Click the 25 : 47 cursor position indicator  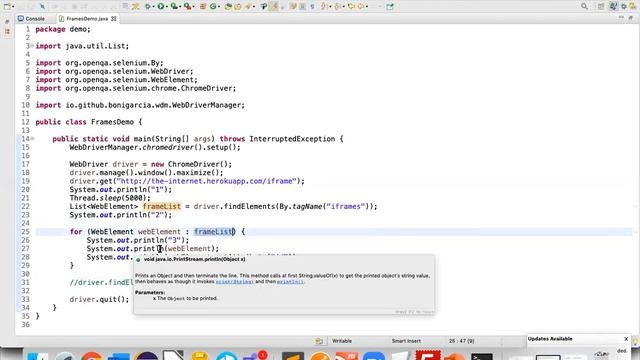pos(461,341)
